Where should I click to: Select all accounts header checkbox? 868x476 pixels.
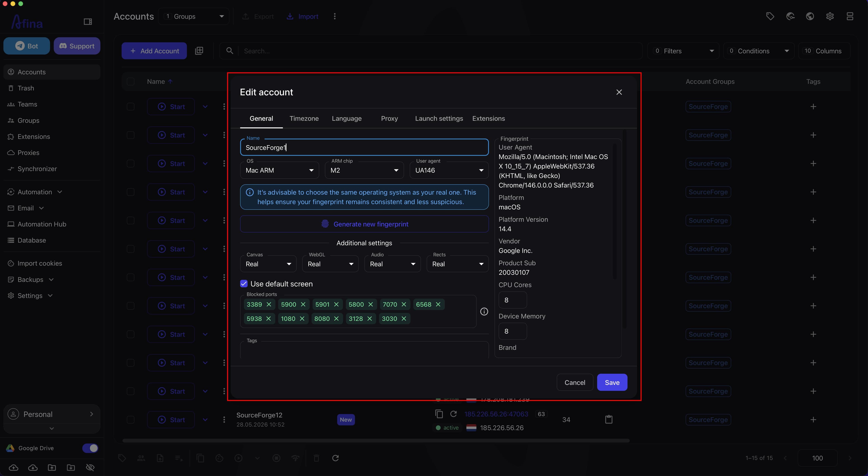tap(130, 82)
